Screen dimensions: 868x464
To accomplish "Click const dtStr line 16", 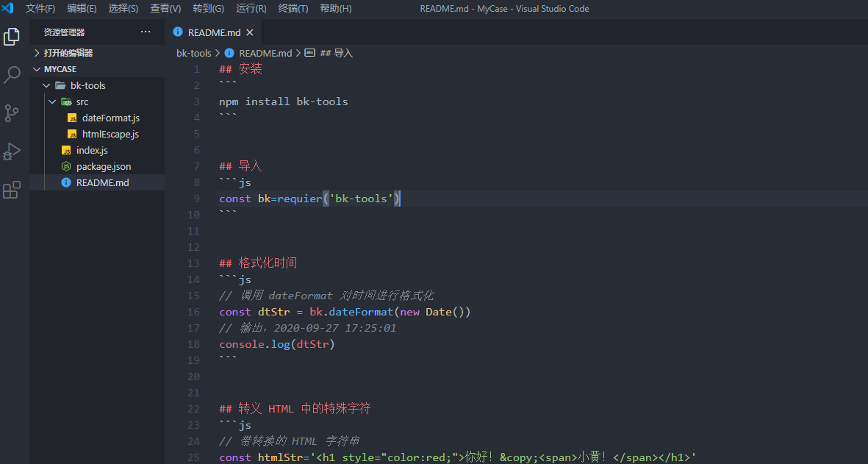I will click(x=345, y=312).
